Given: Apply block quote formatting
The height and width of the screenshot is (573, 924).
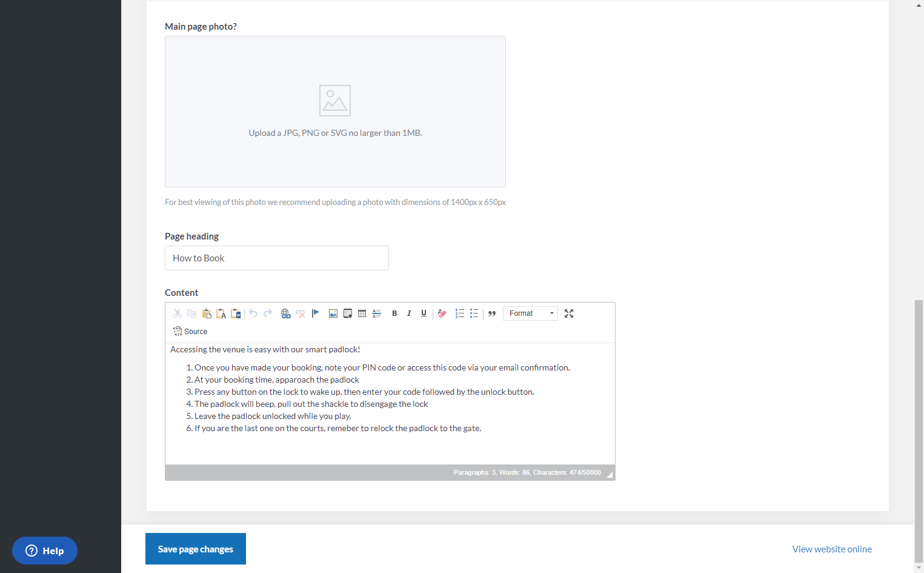Looking at the screenshot, I should [x=492, y=313].
